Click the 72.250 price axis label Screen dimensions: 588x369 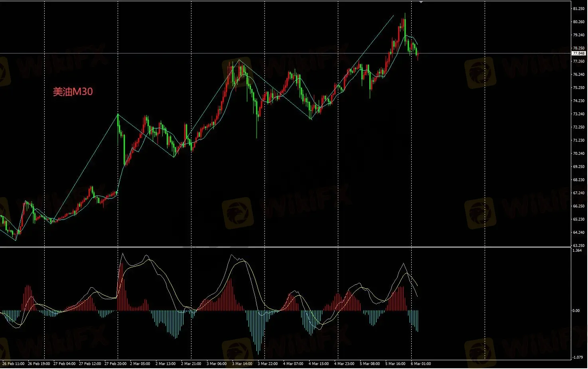[x=579, y=127]
